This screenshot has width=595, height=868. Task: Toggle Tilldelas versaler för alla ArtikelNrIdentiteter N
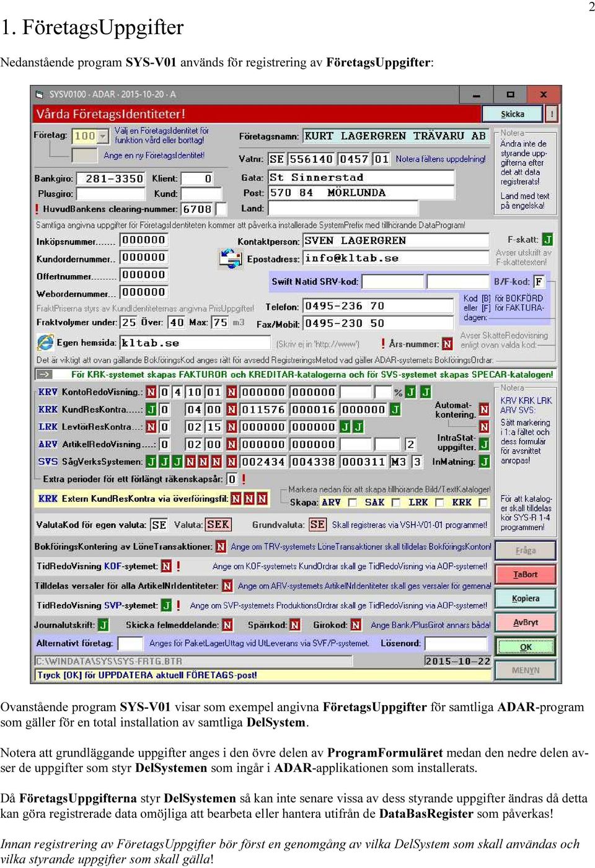coord(227,585)
